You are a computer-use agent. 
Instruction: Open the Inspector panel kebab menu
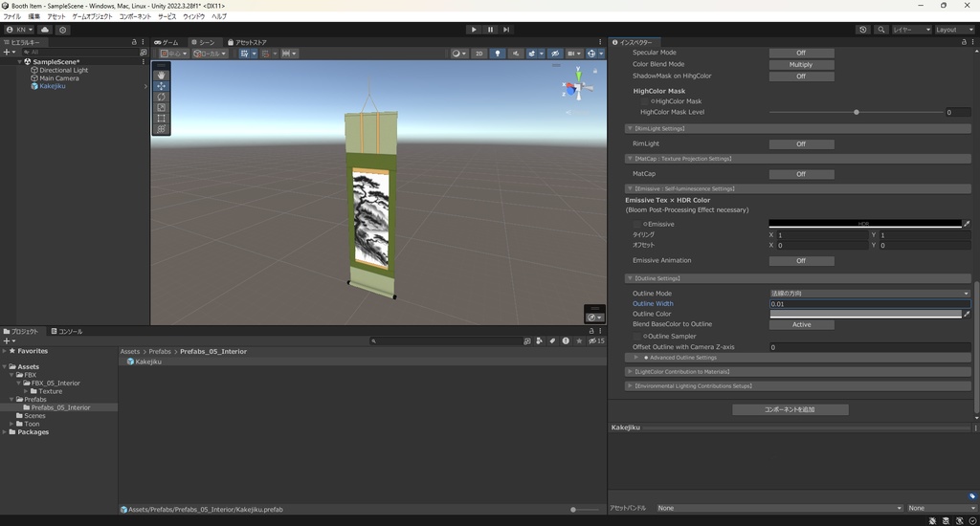[x=973, y=42]
